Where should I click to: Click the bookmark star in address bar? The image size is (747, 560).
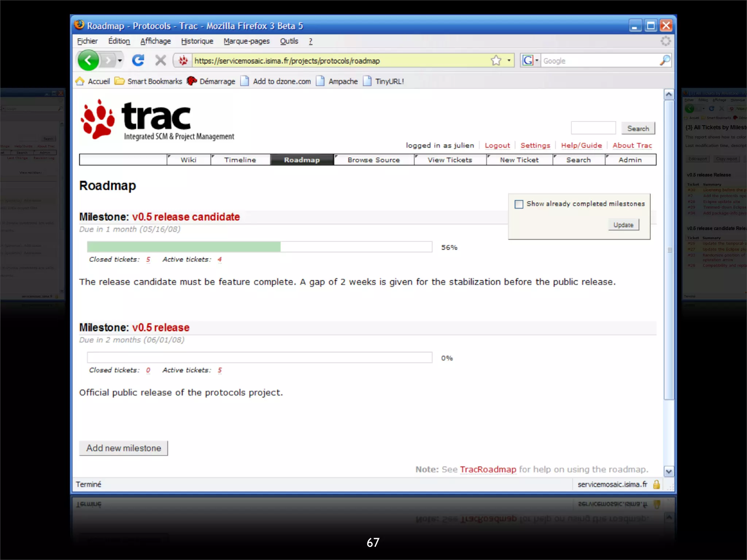496,61
